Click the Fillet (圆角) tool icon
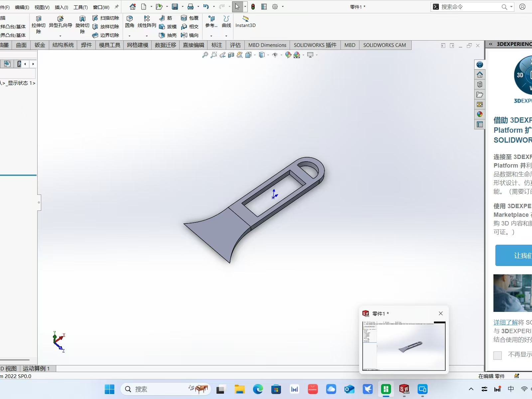 coord(130,19)
